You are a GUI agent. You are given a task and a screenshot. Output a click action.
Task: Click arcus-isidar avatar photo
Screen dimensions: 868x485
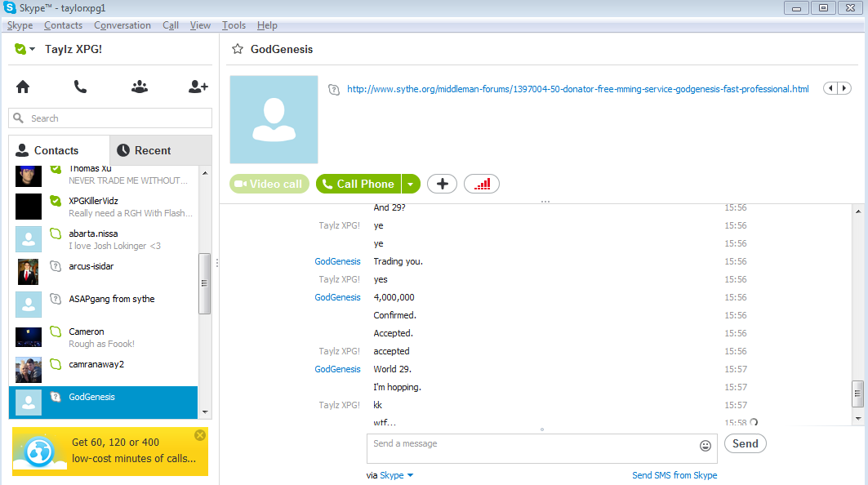(x=29, y=272)
